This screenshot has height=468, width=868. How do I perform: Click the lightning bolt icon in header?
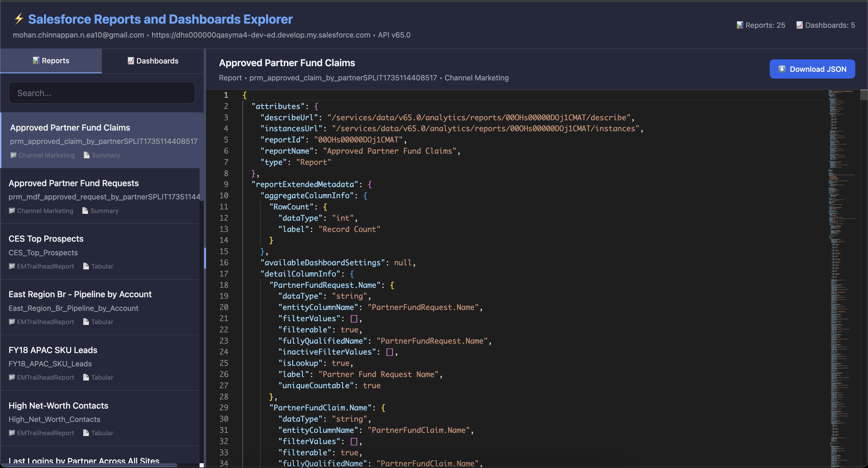(x=19, y=19)
